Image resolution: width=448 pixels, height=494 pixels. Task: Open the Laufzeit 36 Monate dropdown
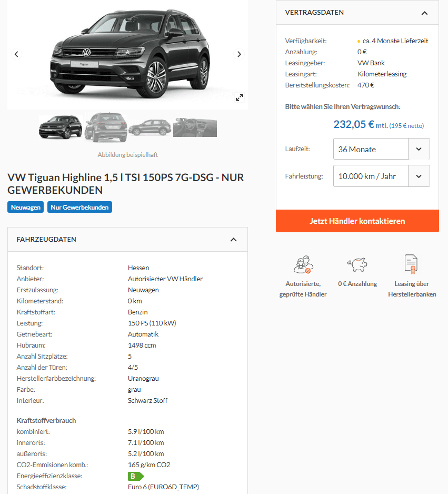(x=381, y=149)
